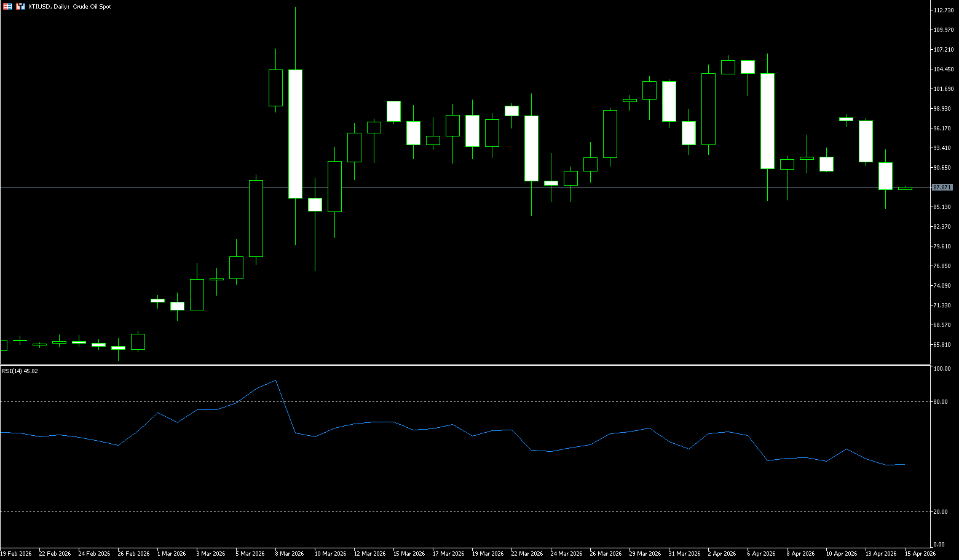Click the RSI(14) 45.82 indicator label
The image size is (959, 560).
pyautogui.click(x=20, y=371)
